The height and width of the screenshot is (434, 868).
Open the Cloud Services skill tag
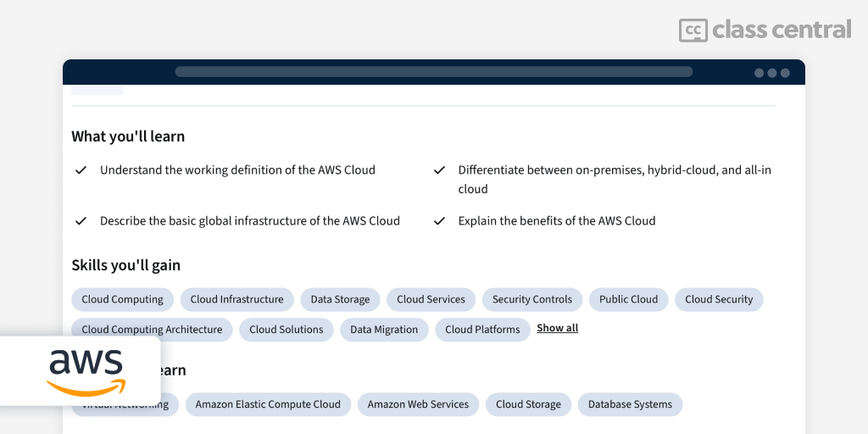click(x=431, y=299)
